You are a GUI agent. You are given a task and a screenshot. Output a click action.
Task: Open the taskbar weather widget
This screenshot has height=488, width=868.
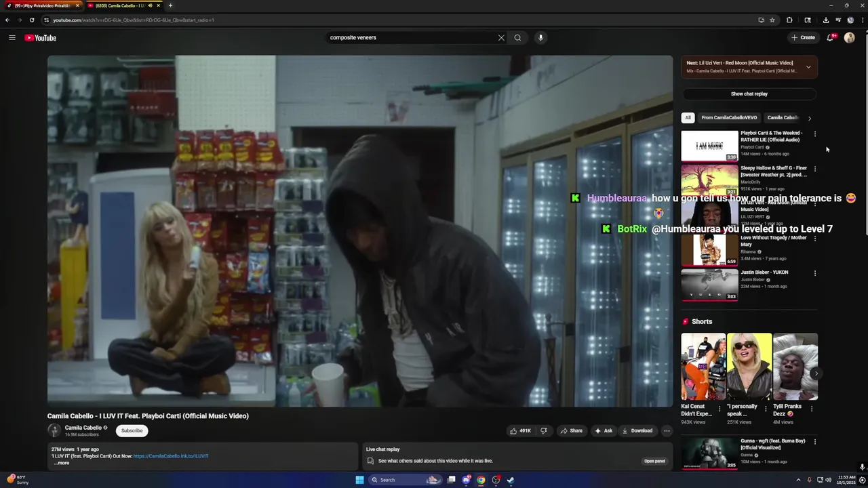[18, 480]
